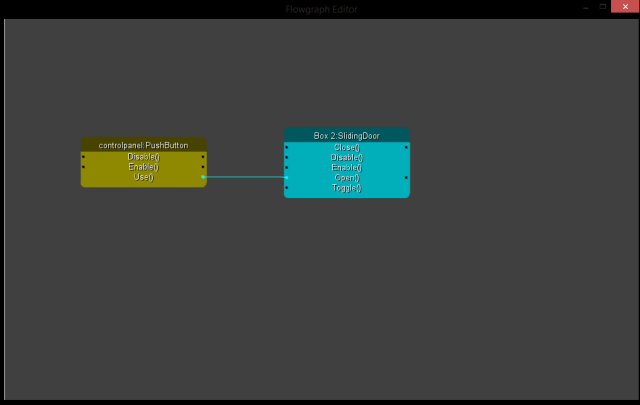
Task: Close the Flowgraph Editor window
Action: (625, 7)
